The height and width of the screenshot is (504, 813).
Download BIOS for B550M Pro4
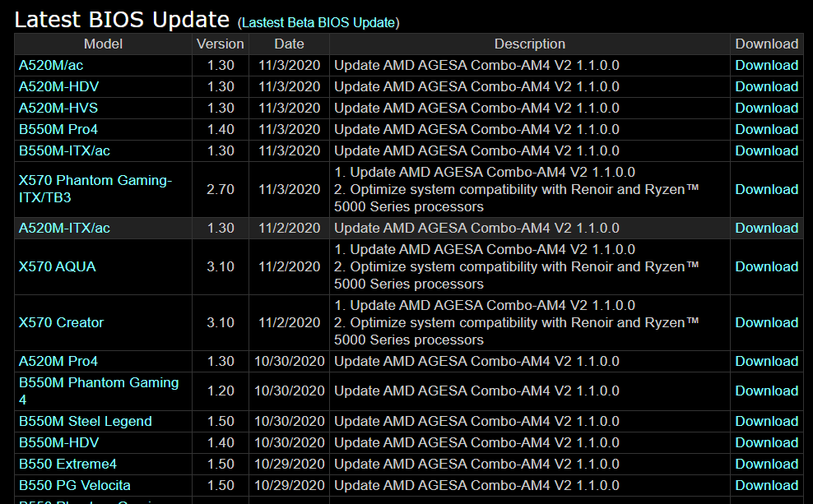[x=766, y=129]
